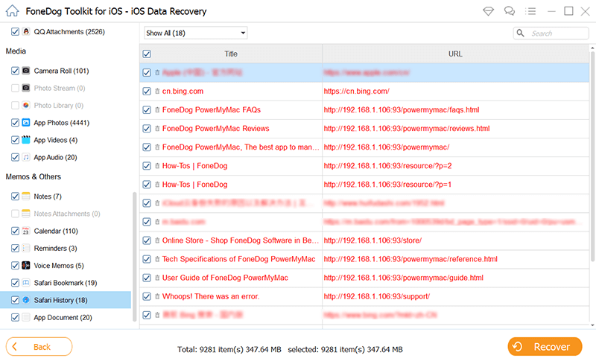Uncheck the App Photos checkbox
The width and height of the screenshot is (596, 364).
[15, 122]
